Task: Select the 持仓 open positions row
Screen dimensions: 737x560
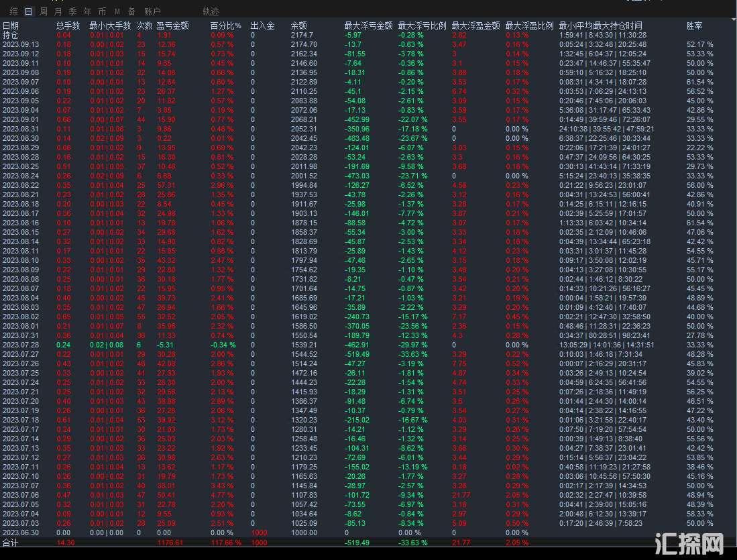Action: coord(369,35)
